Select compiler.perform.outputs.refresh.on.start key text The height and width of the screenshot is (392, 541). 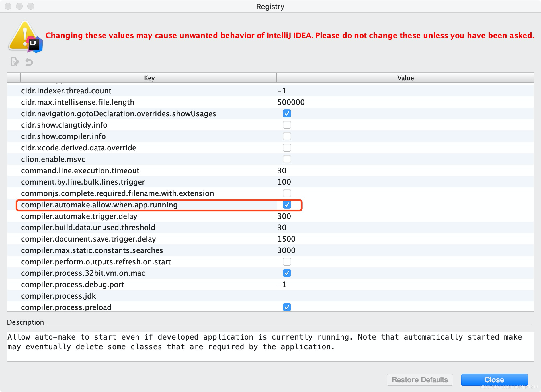(x=96, y=262)
